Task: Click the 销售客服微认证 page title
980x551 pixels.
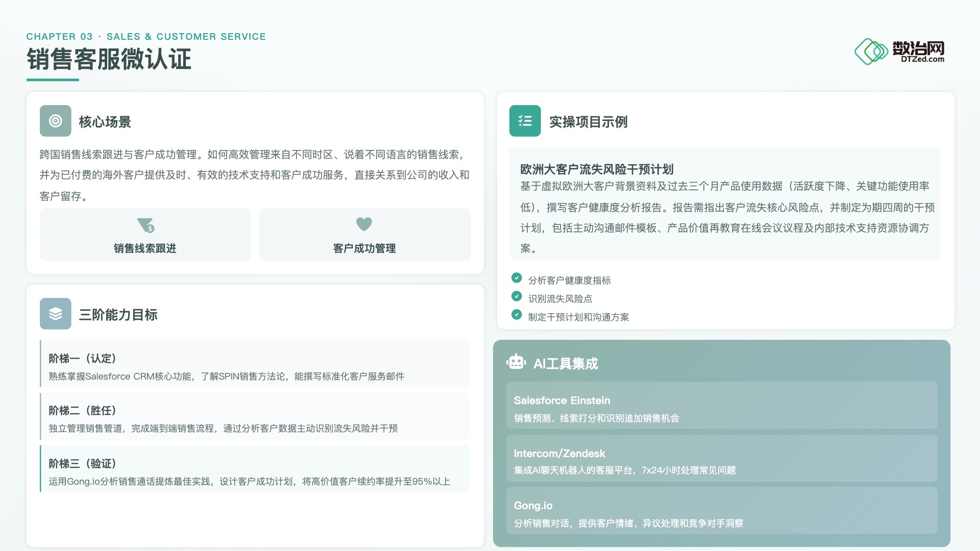Action: pos(109,59)
